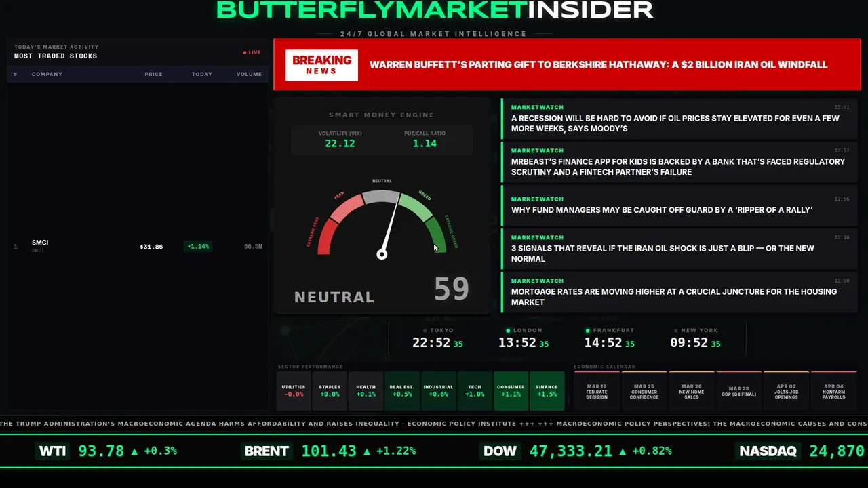Select the Finance sector tile
Image resolution: width=868 pixels, height=488 pixels.
547,390
